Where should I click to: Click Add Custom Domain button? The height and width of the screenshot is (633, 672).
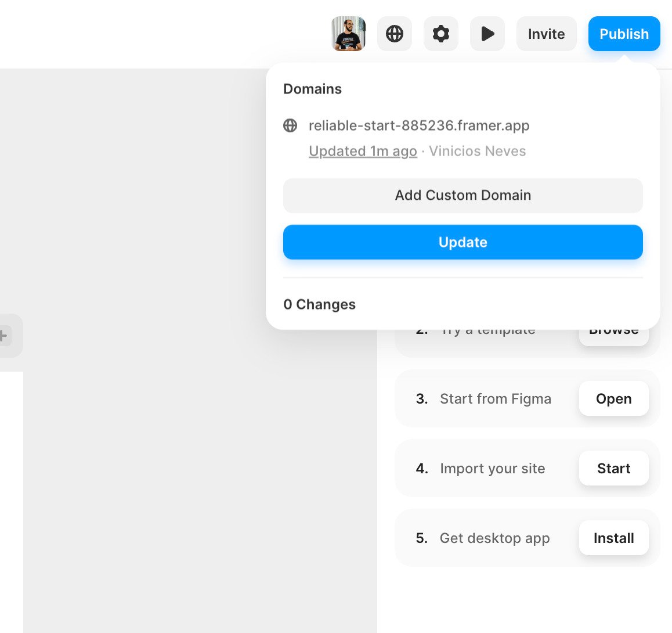(x=463, y=196)
